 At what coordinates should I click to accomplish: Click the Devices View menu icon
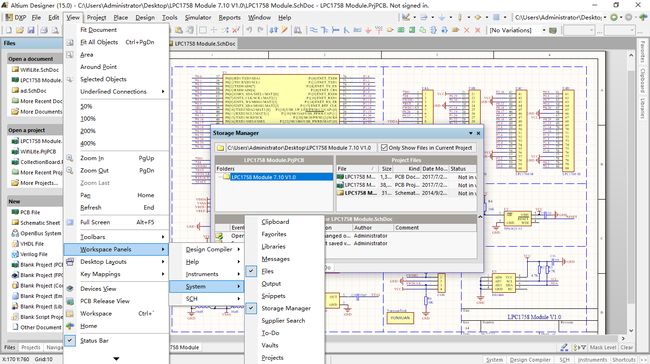[x=70, y=289]
